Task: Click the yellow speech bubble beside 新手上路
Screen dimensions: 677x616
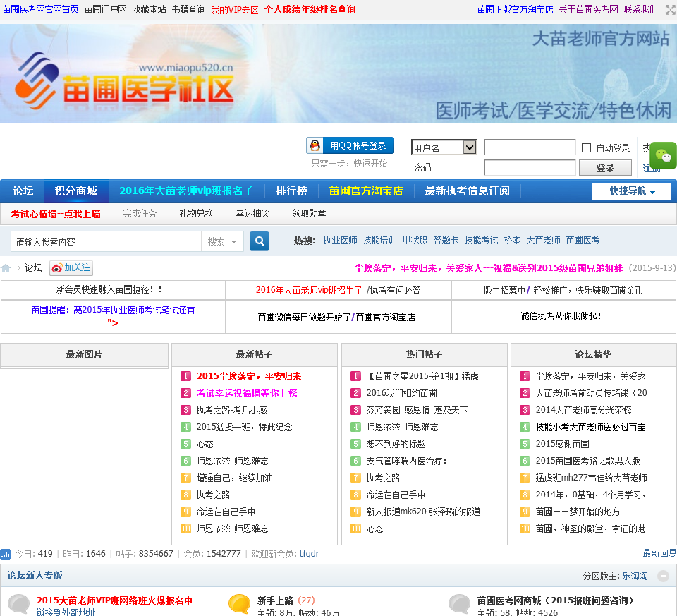Action: [x=239, y=603]
